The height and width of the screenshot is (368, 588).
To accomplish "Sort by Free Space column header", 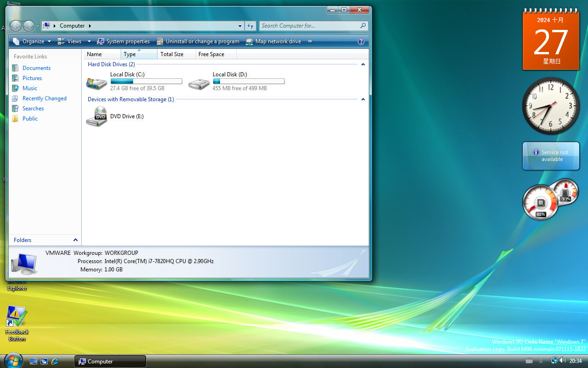I will point(216,54).
